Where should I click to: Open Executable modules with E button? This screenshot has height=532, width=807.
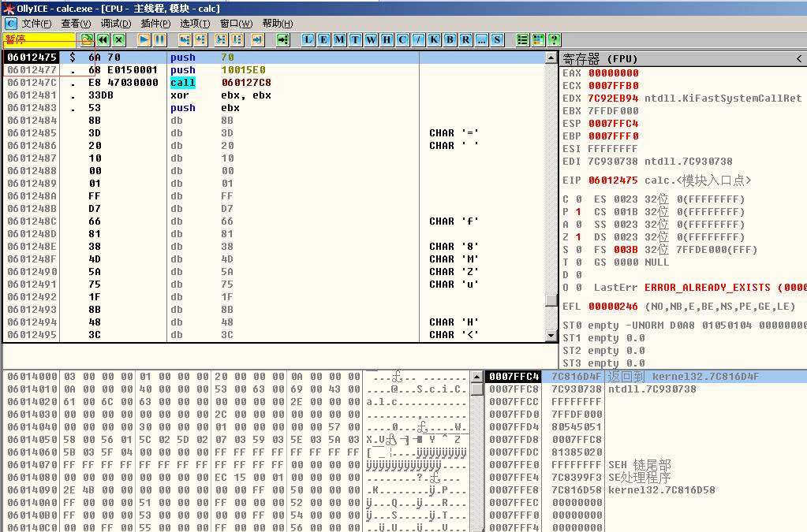323,39
